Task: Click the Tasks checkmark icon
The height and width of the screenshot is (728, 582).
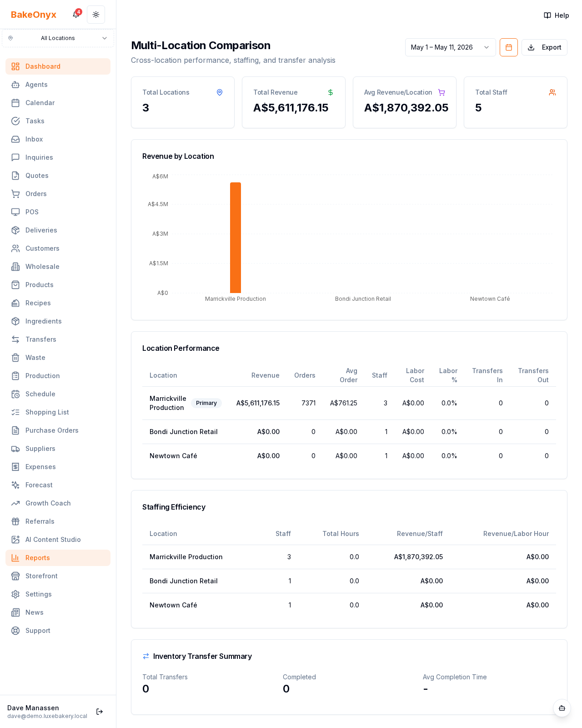Action: tap(15, 121)
